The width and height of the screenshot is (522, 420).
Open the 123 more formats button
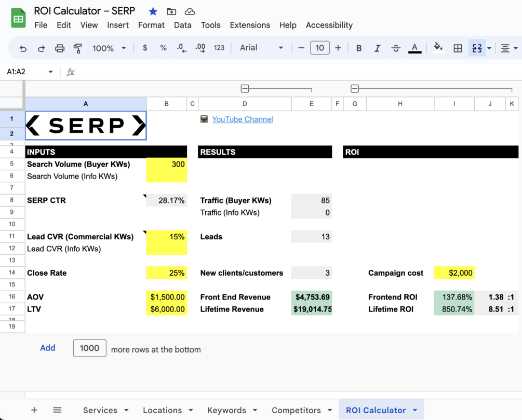click(x=219, y=48)
